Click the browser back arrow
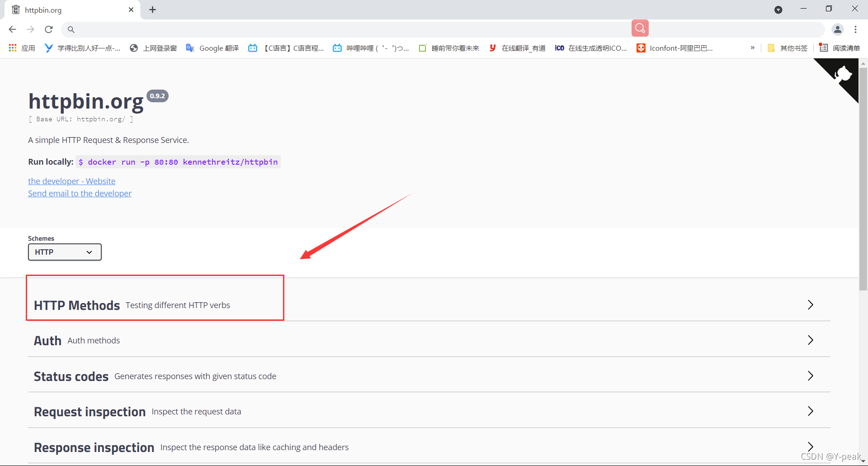 [12, 29]
